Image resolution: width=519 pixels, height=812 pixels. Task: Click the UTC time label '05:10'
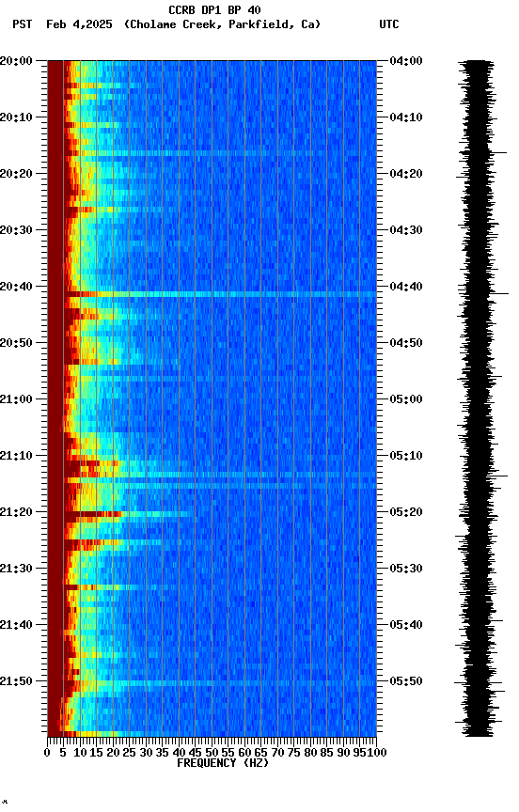[406, 456]
